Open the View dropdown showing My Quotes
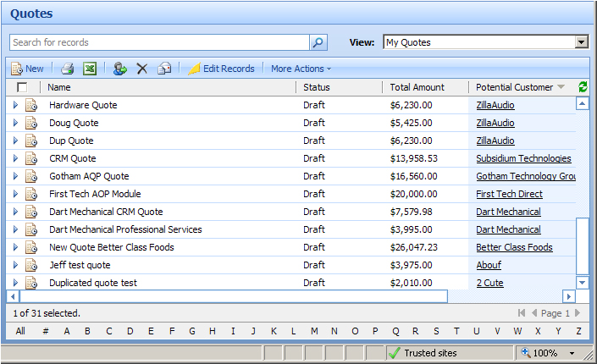This screenshot has width=597, height=364. 485,42
